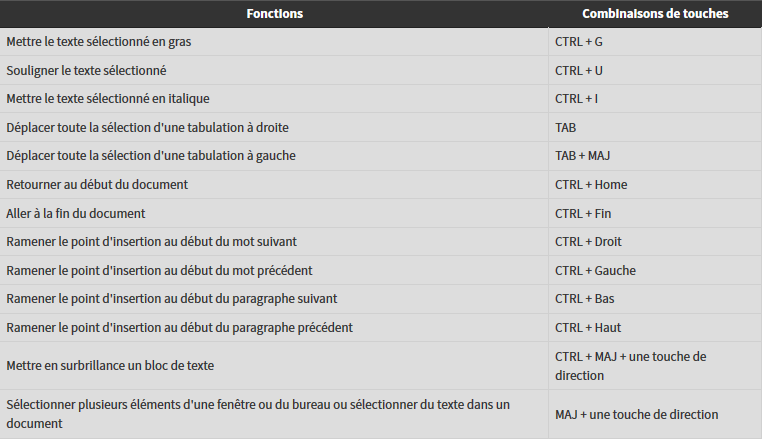762x439 pixels.
Task: Select the 'début du mot précédent' function row
Action: tap(381, 270)
